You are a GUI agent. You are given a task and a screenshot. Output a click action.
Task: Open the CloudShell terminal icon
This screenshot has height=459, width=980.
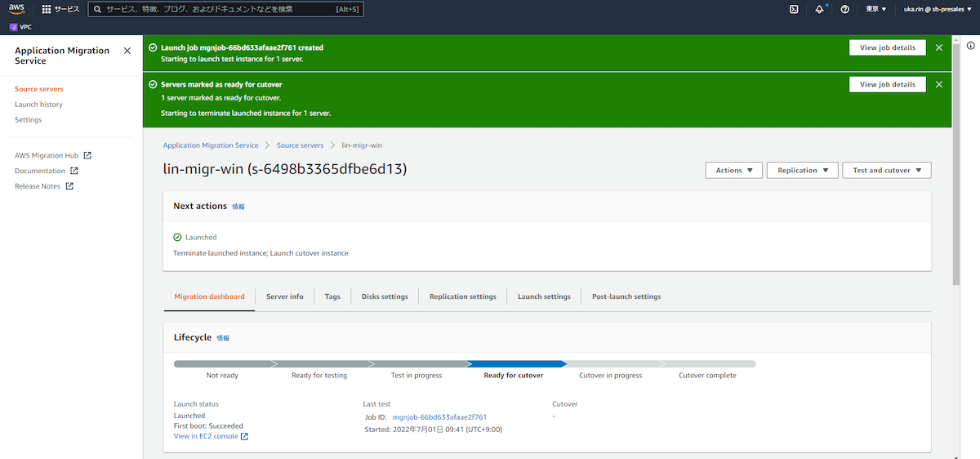[793, 9]
